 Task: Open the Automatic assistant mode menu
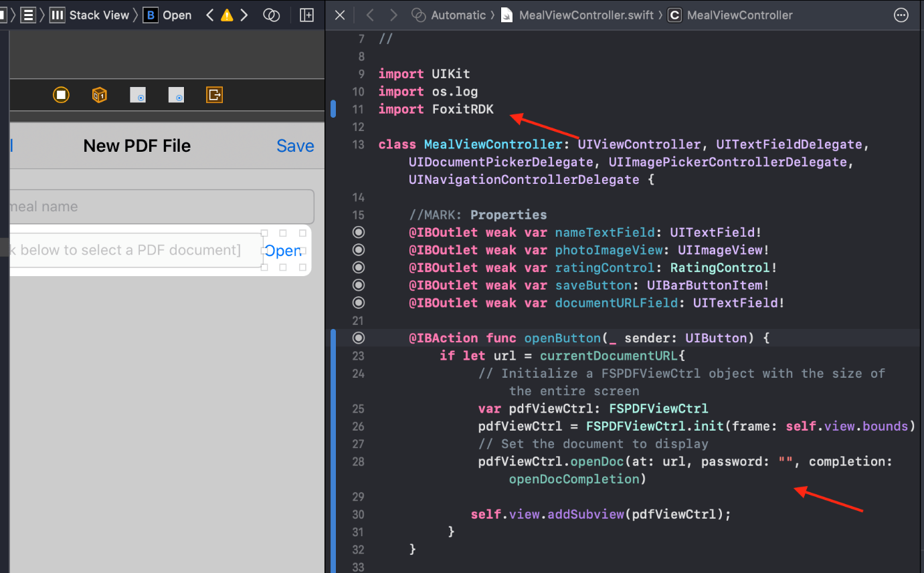pos(450,15)
